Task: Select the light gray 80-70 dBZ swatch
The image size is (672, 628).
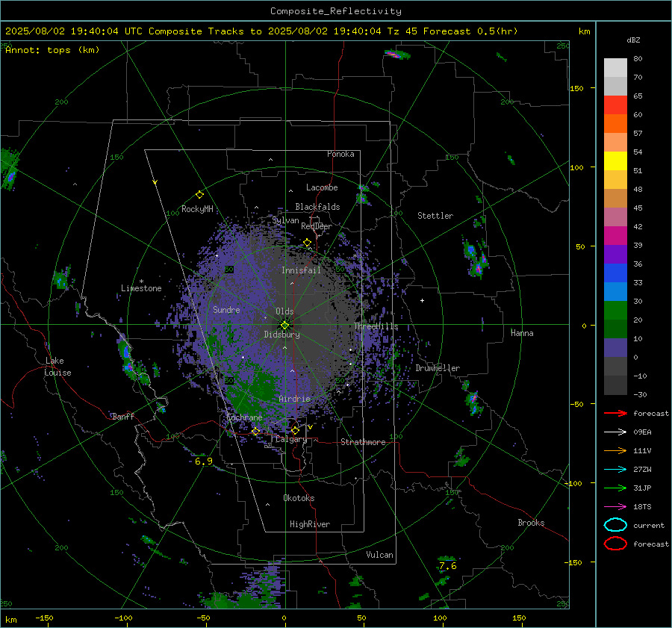Action: pyautogui.click(x=615, y=67)
